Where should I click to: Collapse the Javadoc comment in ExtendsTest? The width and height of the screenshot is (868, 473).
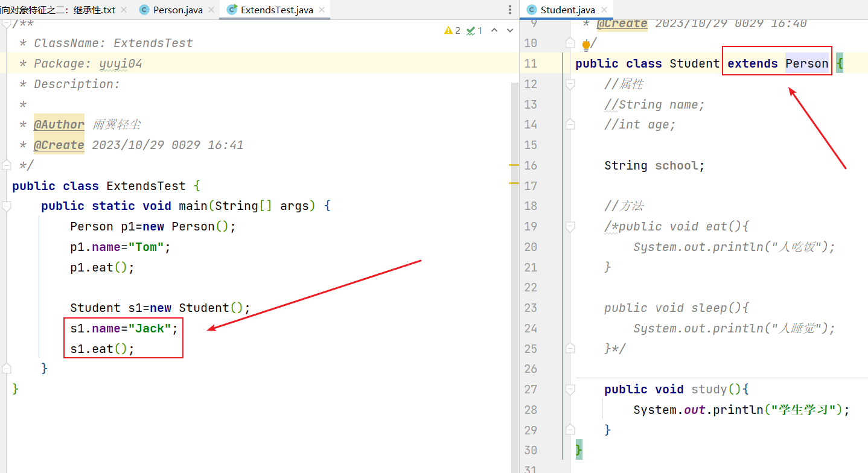(6, 24)
